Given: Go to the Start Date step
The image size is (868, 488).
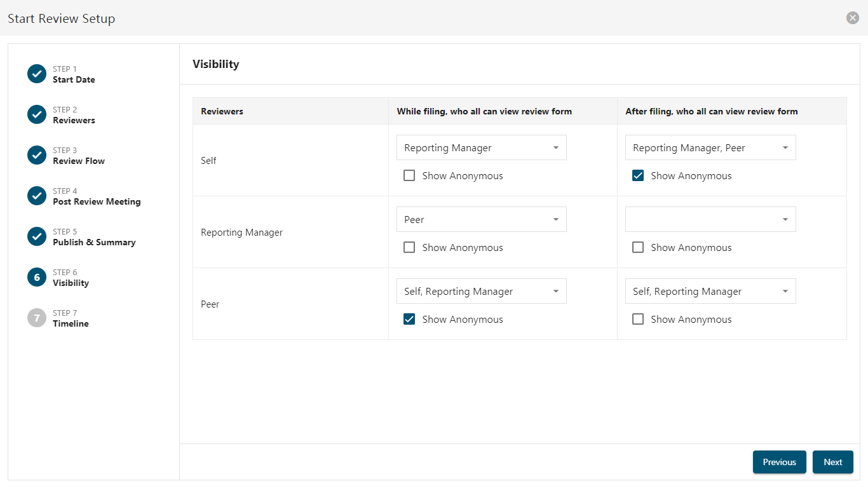Looking at the screenshot, I should [74, 80].
